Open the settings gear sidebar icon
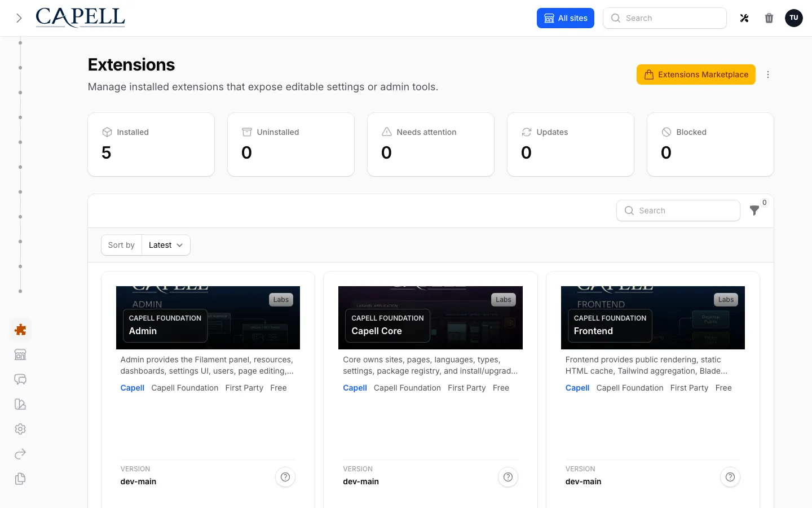This screenshot has width=812, height=508. point(20,429)
